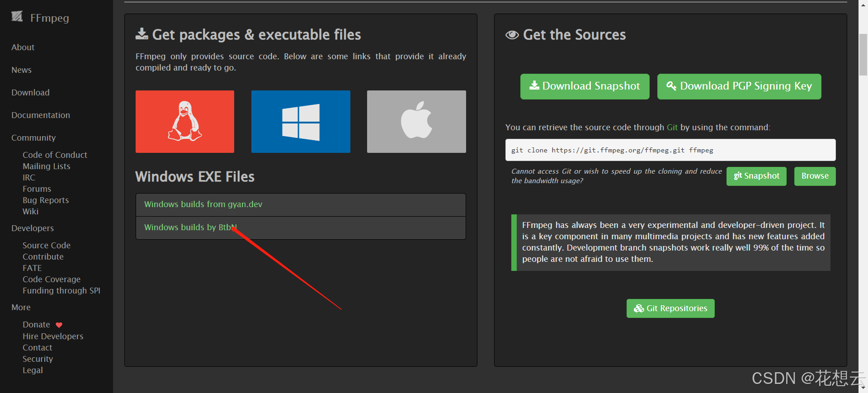
Task: Open Documentation in sidebar
Action: click(x=41, y=115)
